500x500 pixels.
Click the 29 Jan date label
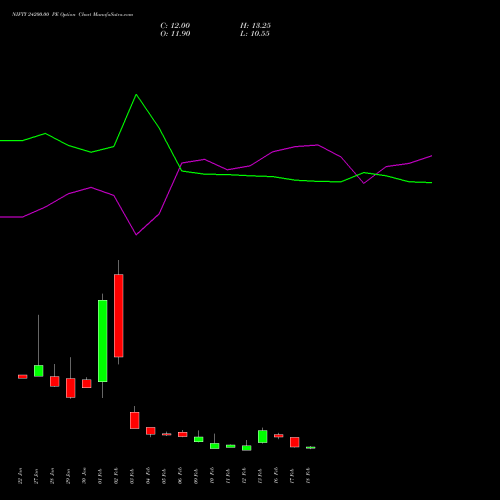[68, 476]
